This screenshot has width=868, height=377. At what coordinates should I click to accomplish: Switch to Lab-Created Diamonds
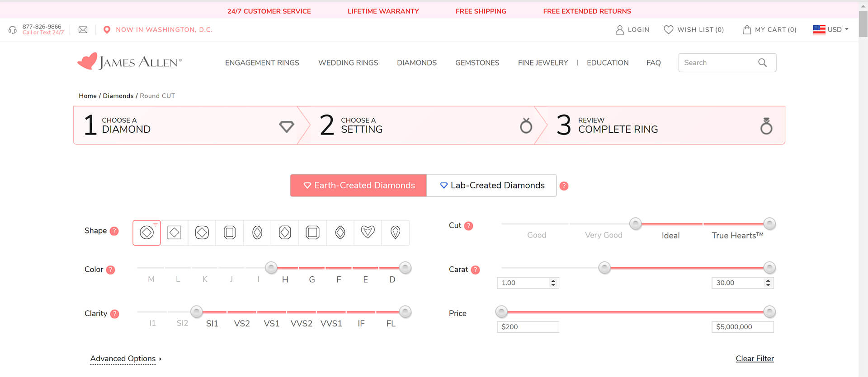click(x=491, y=186)
